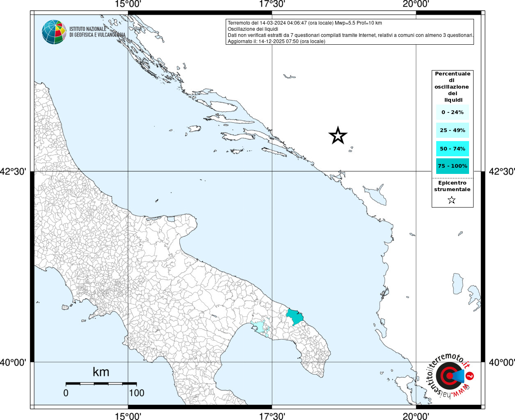Click the 'ISTITUTO NAZIONALE DI GEOFISICA E VULCANOLOGIA' text
Image resolution: width=515 pixels, height=420 pixels.
coord(97,32)
